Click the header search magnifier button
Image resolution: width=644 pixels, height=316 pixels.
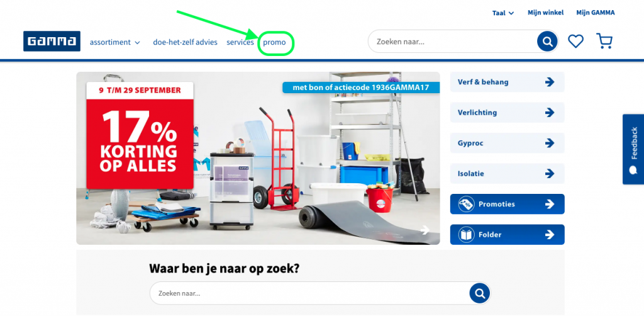coord(547,42)
